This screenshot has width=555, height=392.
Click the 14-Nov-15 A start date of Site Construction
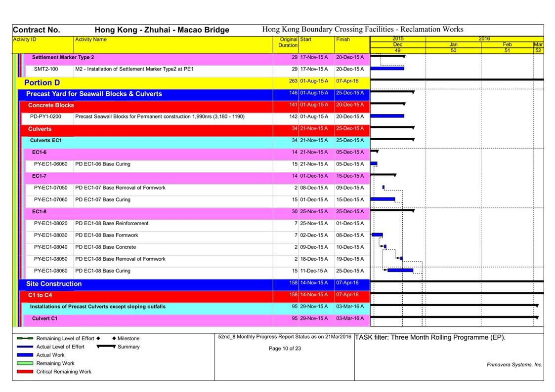[x=314, y=283]
